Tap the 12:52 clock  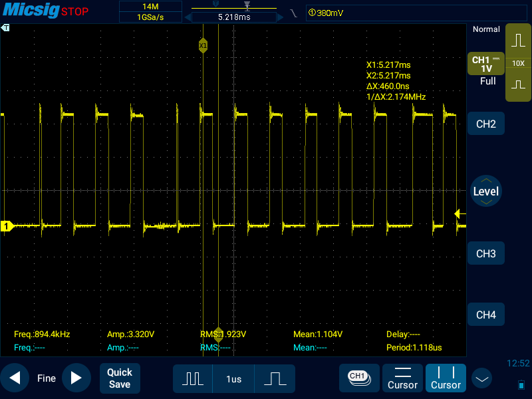(x=518, y=363)
